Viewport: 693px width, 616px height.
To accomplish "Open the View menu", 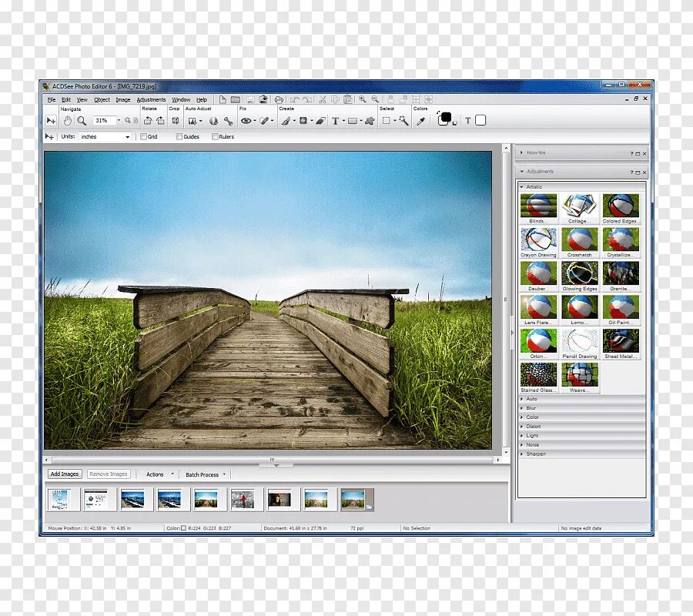I will pos(82,100).
